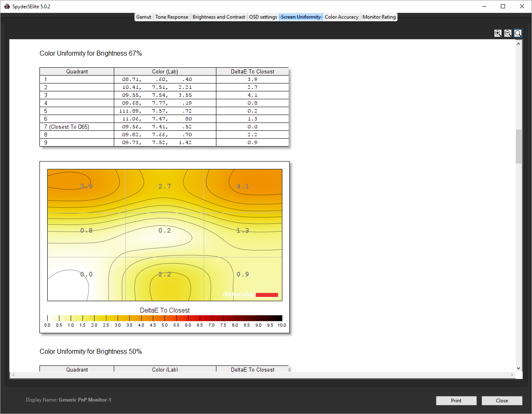The height and width of the screenshot is (414, 532).
Task: Click the zoom out magnifier icon
Action: (508, 33)
